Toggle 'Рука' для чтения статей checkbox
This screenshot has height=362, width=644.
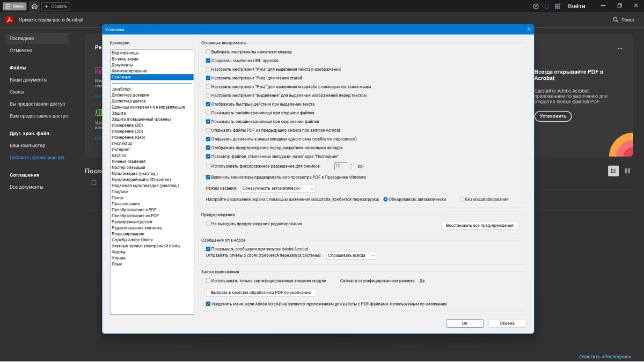pos(208,78)
